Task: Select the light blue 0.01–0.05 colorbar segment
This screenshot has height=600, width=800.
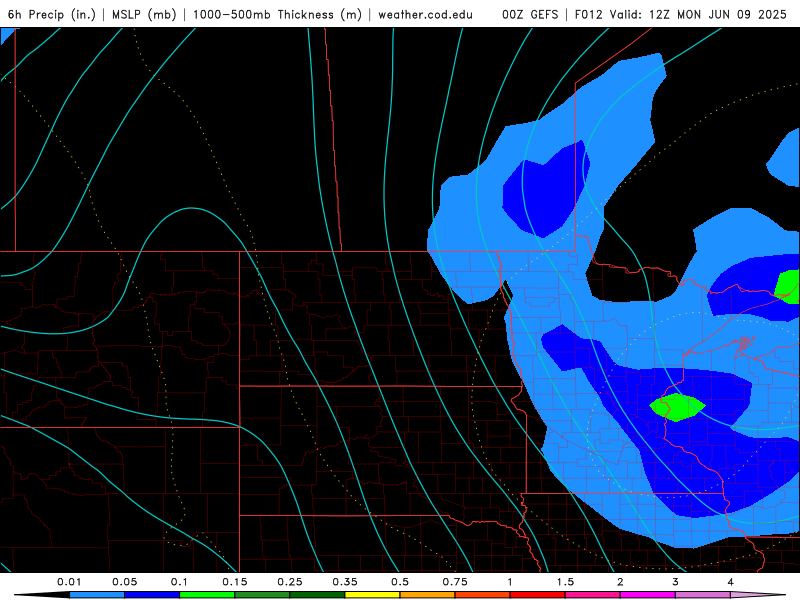Action: [x=97, y=595]
